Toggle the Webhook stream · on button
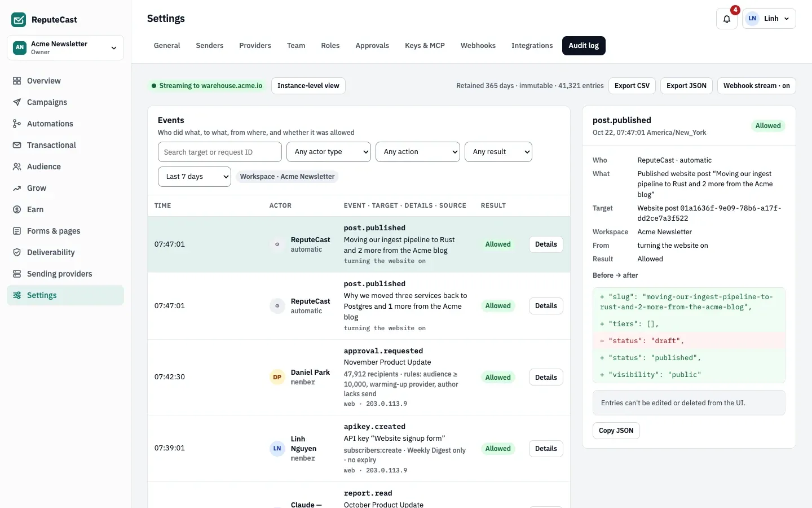The width and height of the screenshot is (812, 508). pyautogui.click(x=756, y=86)
